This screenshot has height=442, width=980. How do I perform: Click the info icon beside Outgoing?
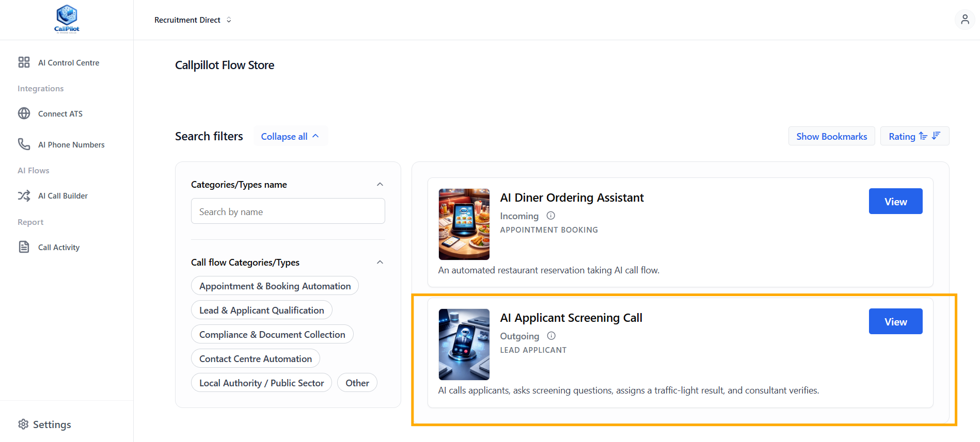point(551,336)
